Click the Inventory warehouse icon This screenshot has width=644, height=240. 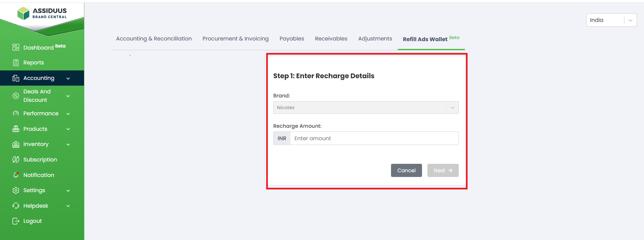coord(16,144)
